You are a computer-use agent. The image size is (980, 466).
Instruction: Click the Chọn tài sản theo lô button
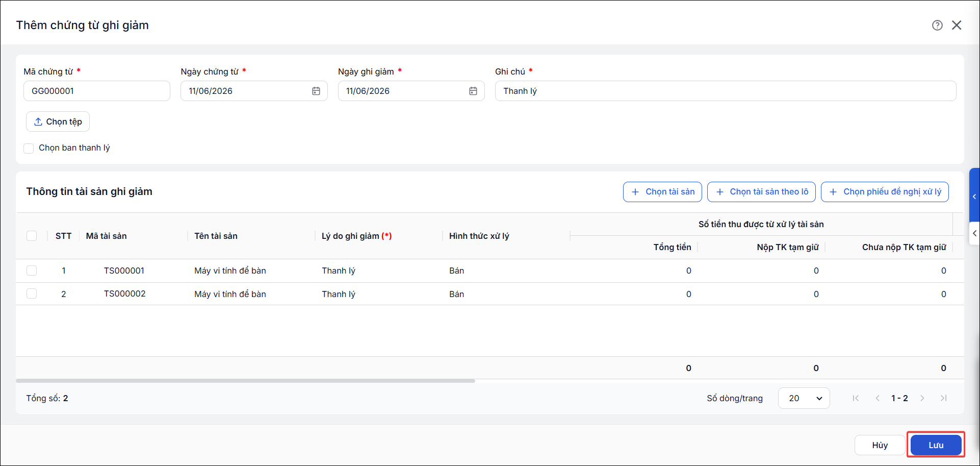click(x=761, y=192)
